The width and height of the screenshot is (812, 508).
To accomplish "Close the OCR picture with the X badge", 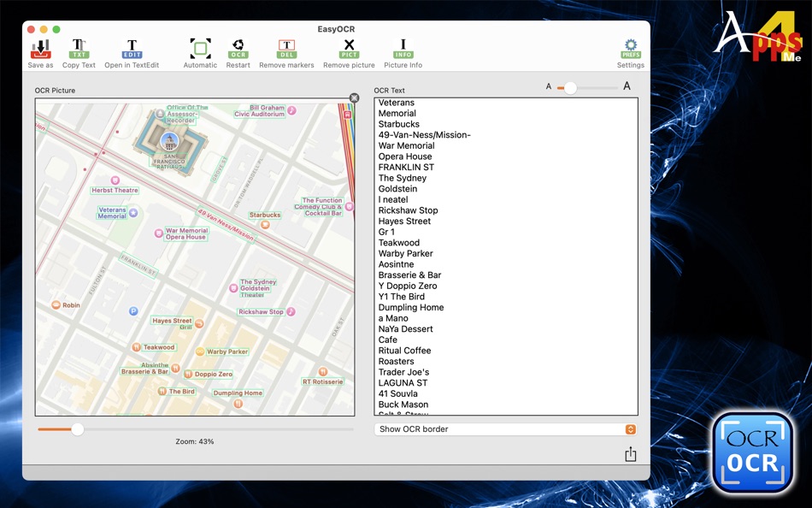I will tap(355, 98).
